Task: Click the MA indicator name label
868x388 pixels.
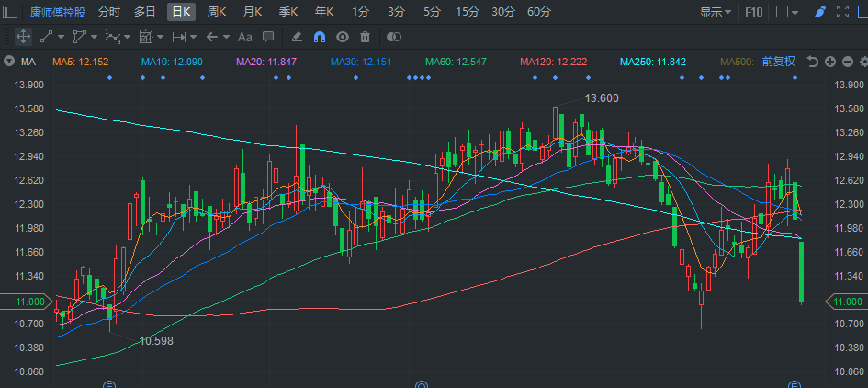Action: click(x=28, y=63)
